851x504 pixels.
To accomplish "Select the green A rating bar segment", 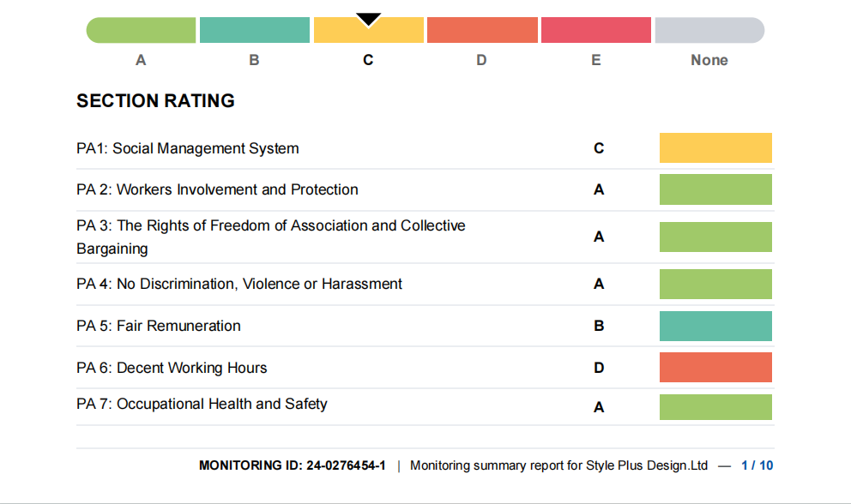I will click(x=142, y=31).
